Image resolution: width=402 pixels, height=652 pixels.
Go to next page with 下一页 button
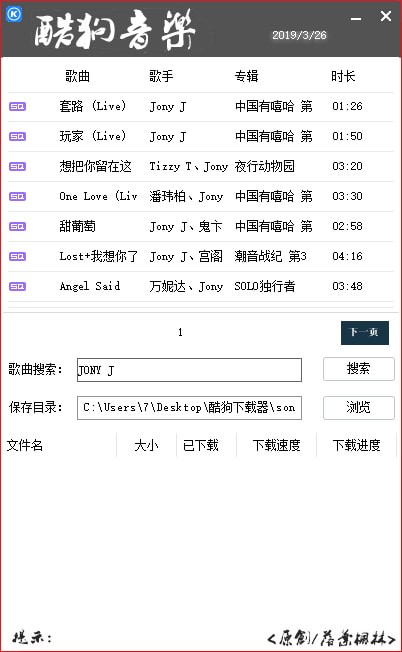(x=365, y=333)
